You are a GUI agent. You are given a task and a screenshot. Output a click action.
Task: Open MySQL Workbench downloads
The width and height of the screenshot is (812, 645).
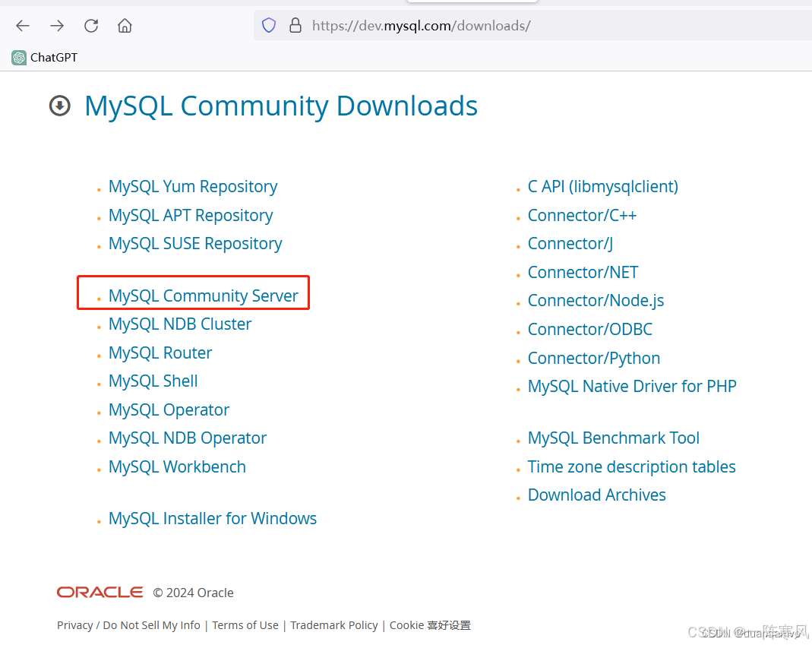tap(177, 466)
